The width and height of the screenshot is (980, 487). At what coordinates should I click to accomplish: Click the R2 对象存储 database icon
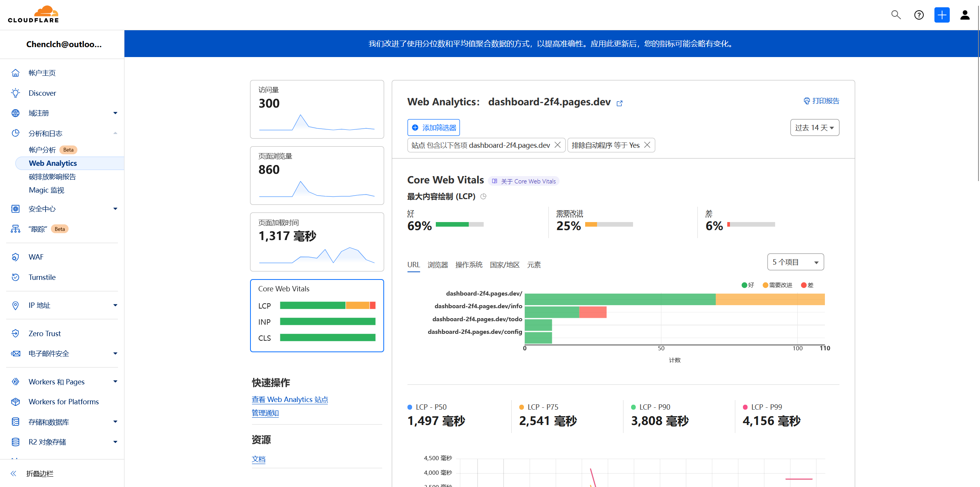[x=15, y=442]
